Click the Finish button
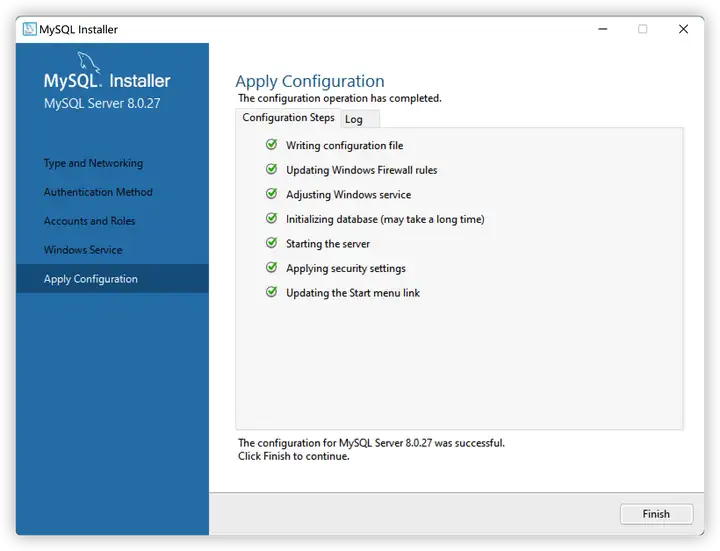This screenshot has height=551, width=720. tap(656, 514)
